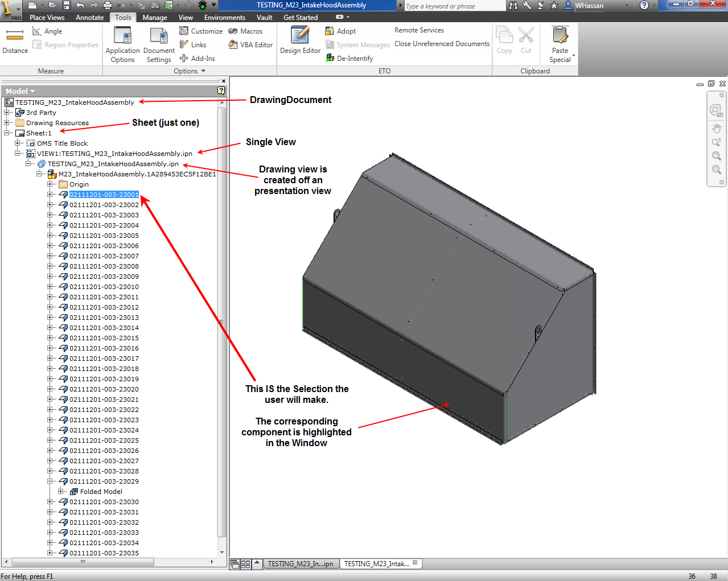Image resolution: width=728 pixels, height=581 pixels.
Task: Collapse the 02111201-003-23029 node
Action: point(50,481)
